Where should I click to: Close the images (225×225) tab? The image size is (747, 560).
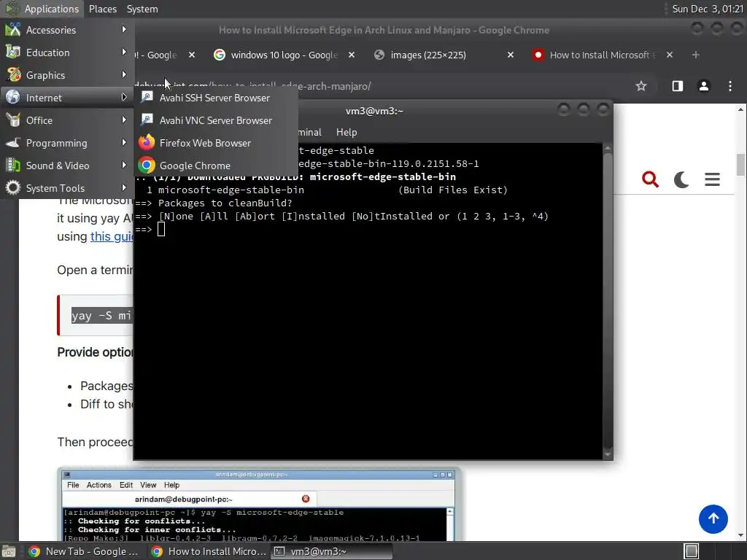[x=511, y=55]
